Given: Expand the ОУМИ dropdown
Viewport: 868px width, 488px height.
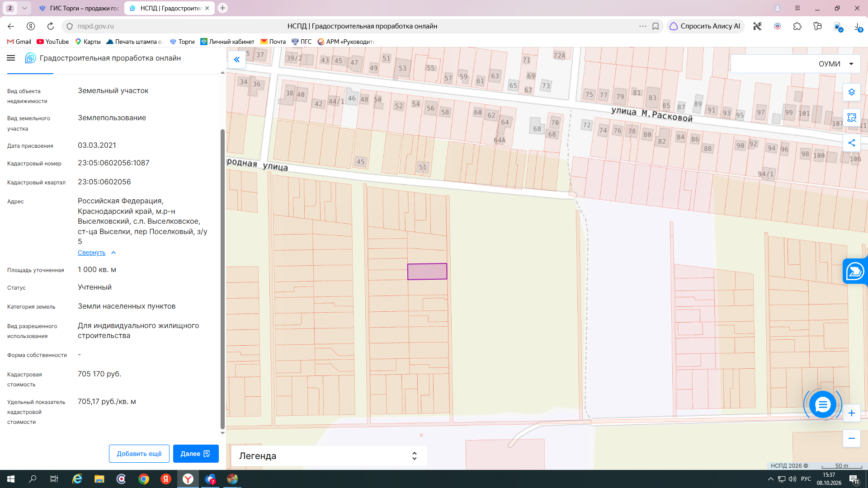Looking at the screenshot, I should click(x=796, y=64).
